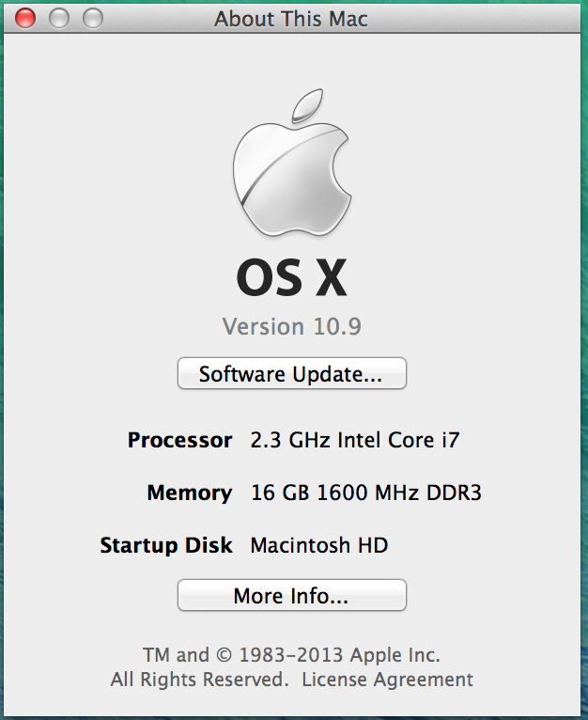Open More Info about this Mac
Screen dimensions: 588x720
point(291,596)
